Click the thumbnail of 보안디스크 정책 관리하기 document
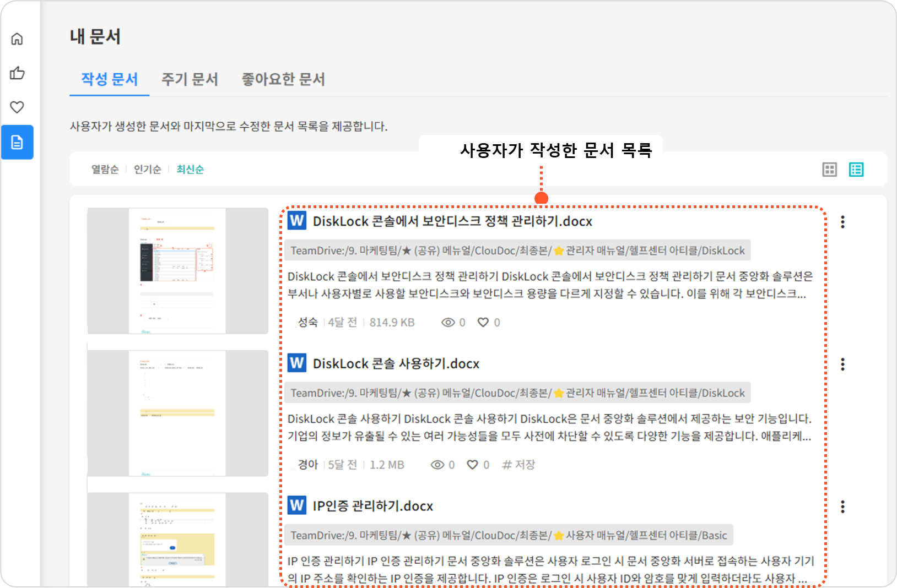Image resolution: width=897 pixels, height=588 pixels. 177,270
